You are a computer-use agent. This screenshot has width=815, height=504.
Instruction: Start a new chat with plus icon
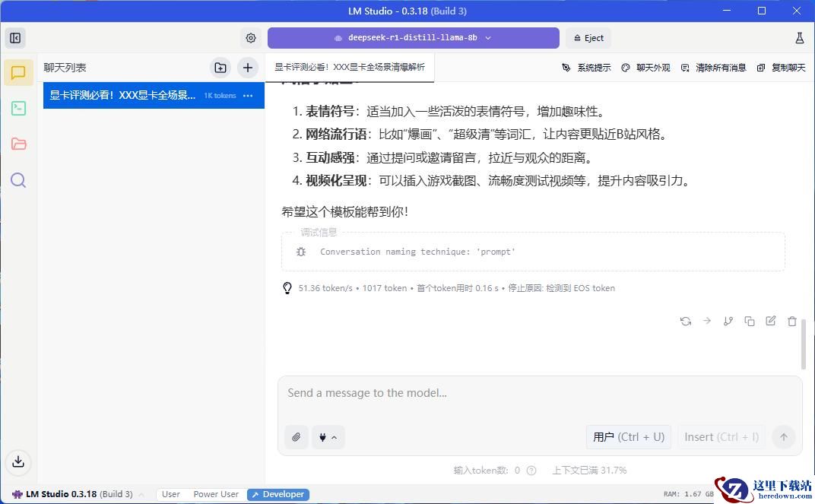pyautogui.click(x=248, y=68)
